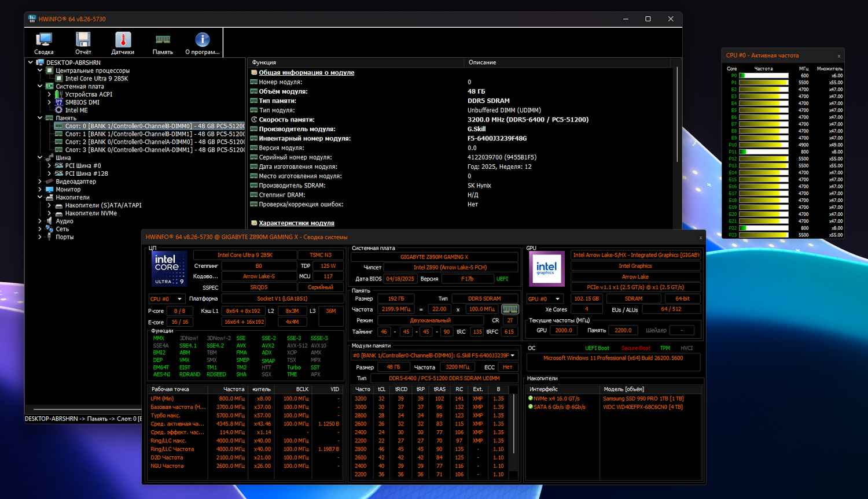Click the Intel Graphics logo image
This screenshot has height=499, width=868.
tap(546, 269)
